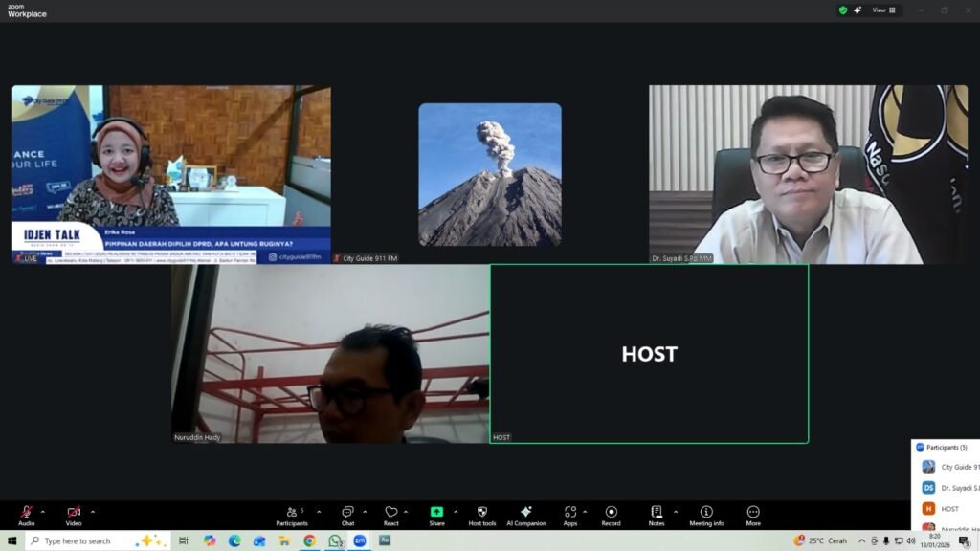Open the View layout menu
980x551 pixels.
click(883, 11)
